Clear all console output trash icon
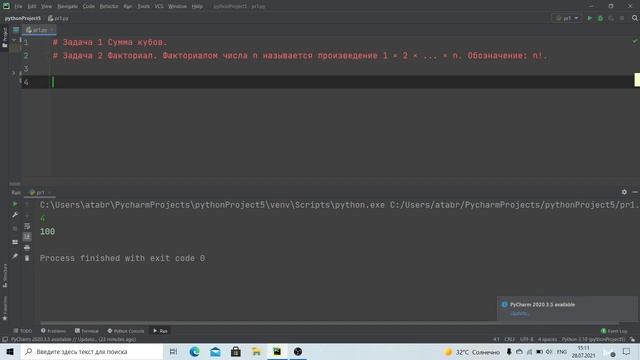 coord(27,258)
